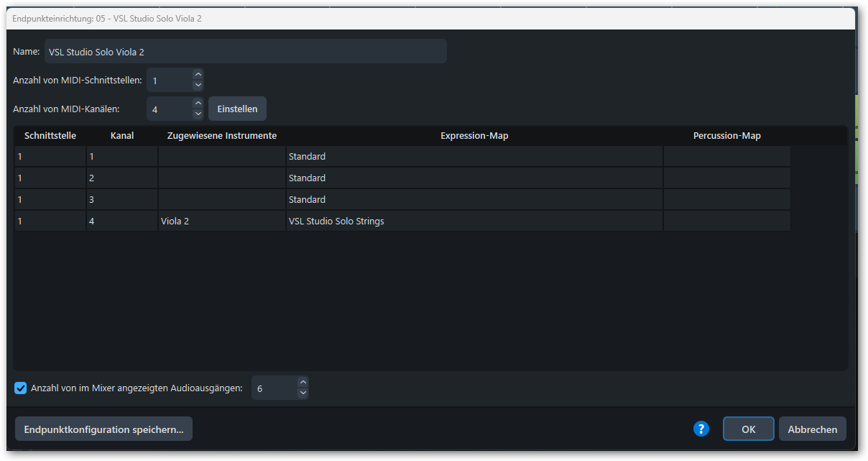Toggle mixer audio outputs checkbox
This screenshot has width=868, height=461.
point(21,388)
